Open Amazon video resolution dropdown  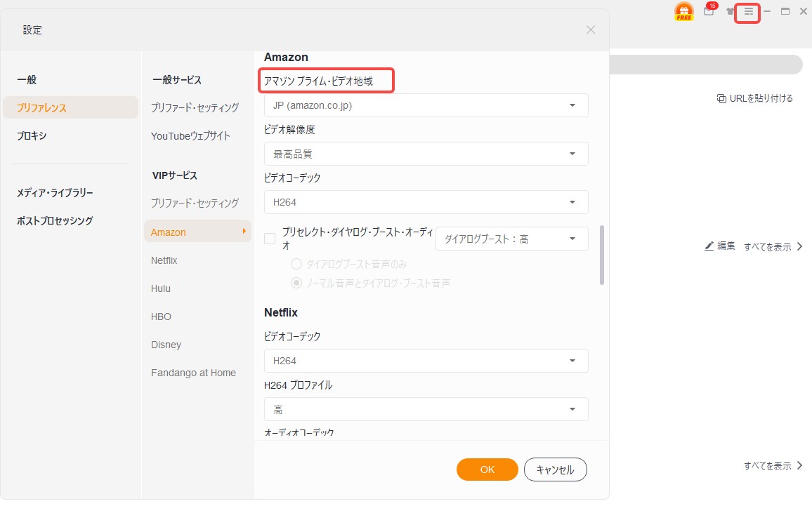click(x=426, y=154)
